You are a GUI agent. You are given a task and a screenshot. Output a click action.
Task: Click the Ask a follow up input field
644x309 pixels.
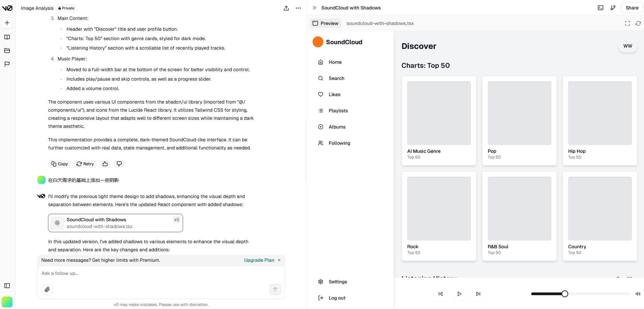tap(161, 274)
